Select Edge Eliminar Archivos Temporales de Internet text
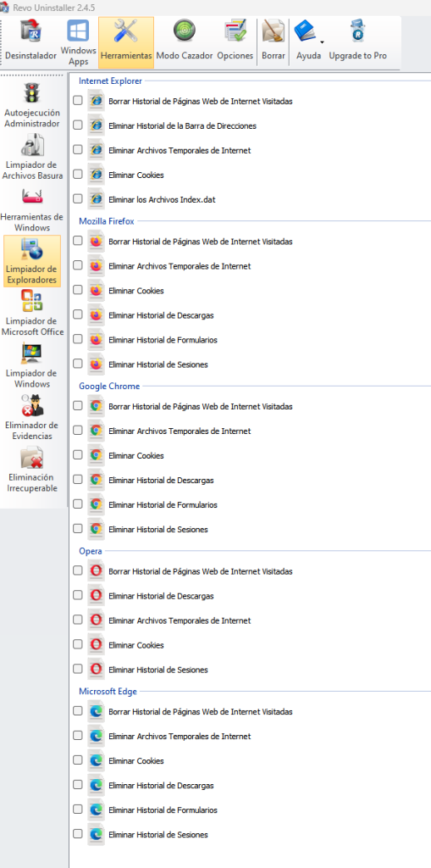Viewport: 431px width, 868px height. click(x=180, y=737)
